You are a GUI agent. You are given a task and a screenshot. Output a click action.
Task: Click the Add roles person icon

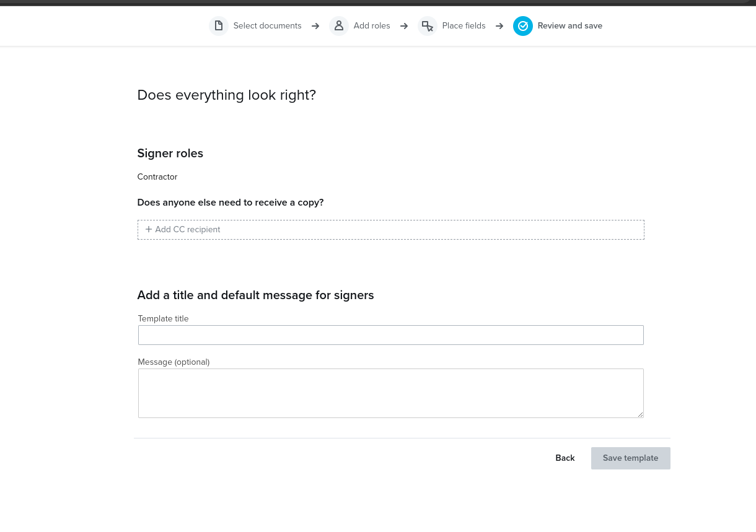point(339,26)
